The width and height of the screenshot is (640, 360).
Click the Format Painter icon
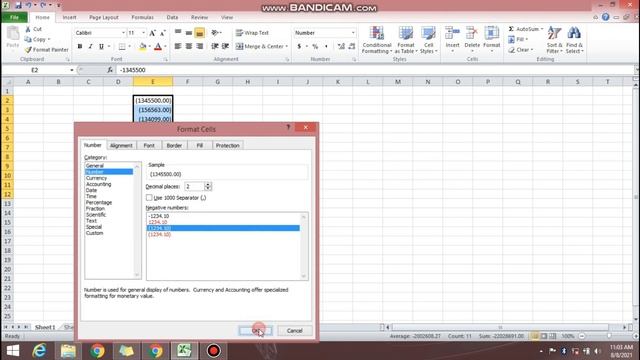(x=28, y=50)
